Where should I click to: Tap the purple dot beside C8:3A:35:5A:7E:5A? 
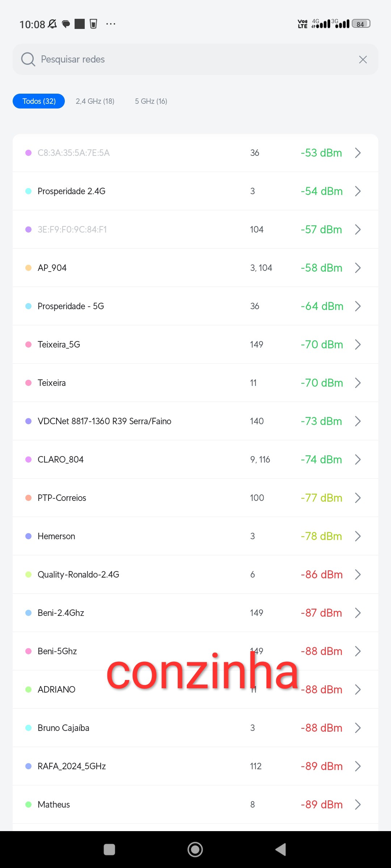click(29, 153)
